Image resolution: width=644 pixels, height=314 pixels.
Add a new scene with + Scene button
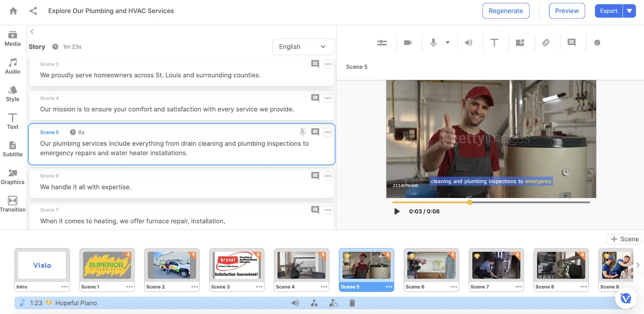coord(625,239)
